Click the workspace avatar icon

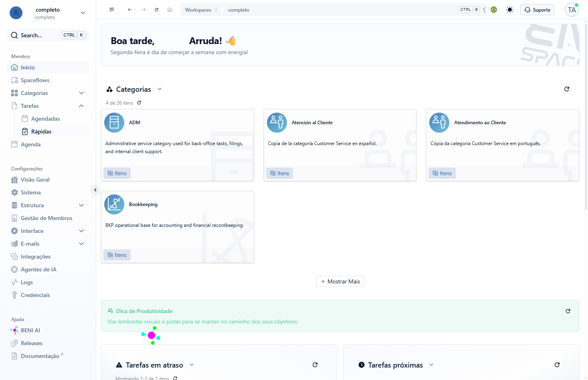[16, 13]
